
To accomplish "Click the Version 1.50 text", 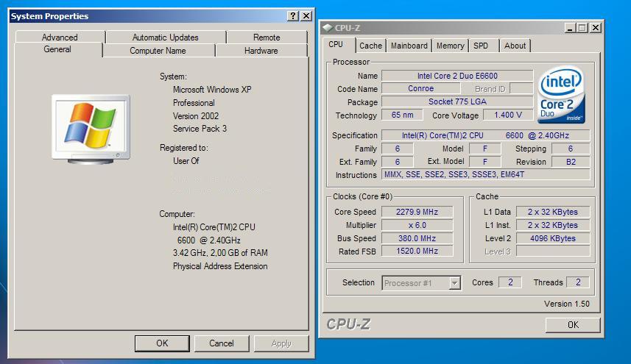I will click(x=567, y=304).
